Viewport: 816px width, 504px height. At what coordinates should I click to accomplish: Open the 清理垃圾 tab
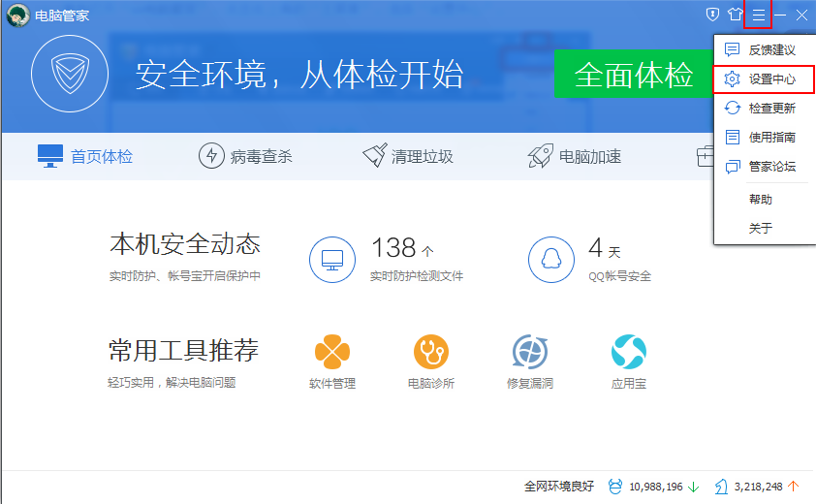tap(407, 156)
